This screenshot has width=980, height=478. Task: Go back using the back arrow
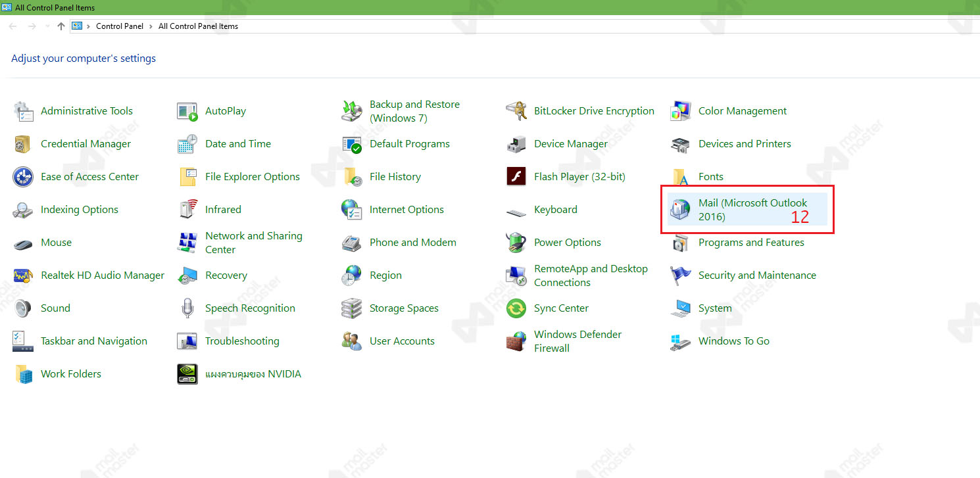tap(13, 26)
